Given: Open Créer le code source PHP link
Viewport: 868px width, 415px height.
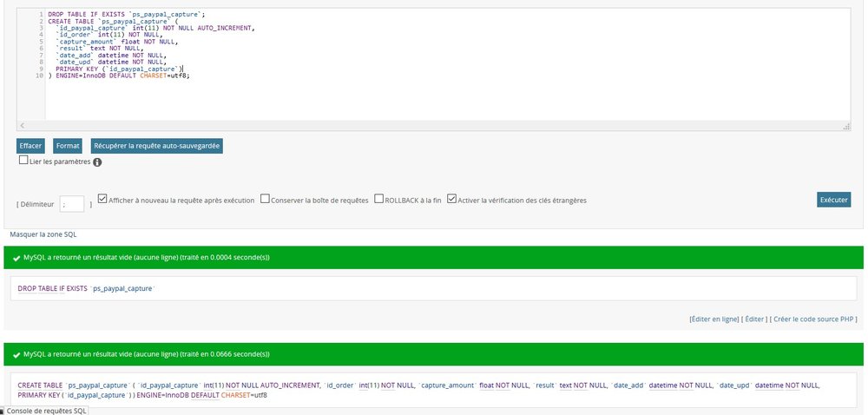Looking at the screenshot, I should pyautogui.click(x=813, y=319).
